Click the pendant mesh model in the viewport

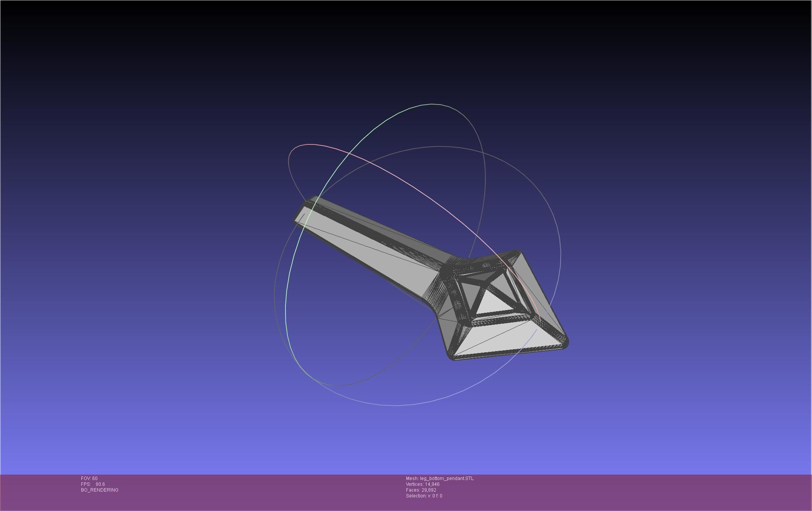coord(431,278)
